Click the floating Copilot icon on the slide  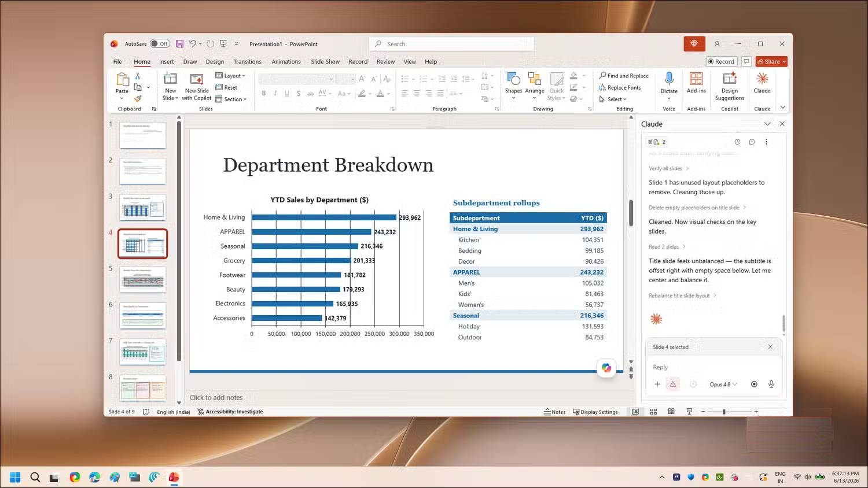[x=606, y=368]
